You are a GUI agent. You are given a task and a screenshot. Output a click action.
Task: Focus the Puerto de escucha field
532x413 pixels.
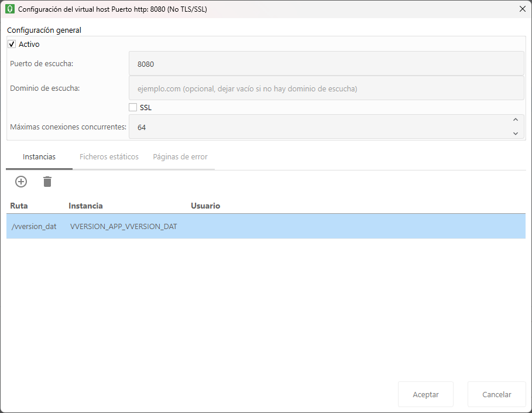(x=325, y=63)
